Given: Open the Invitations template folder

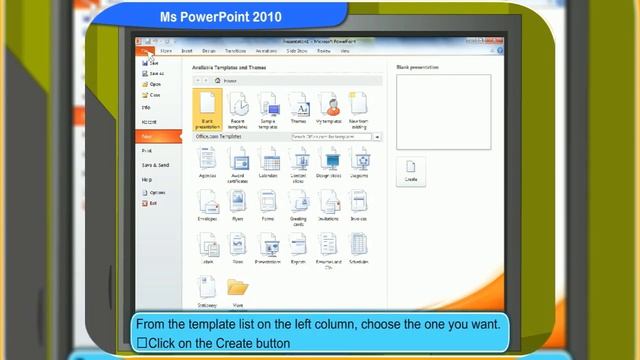Looking at the screenshot, I should (x=329, y=206).
